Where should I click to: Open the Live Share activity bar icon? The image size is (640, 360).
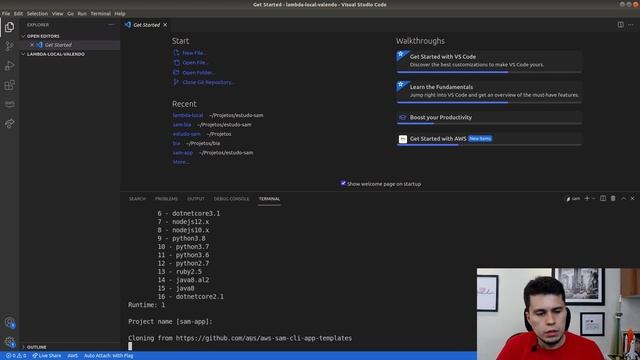tap(9, 123)
